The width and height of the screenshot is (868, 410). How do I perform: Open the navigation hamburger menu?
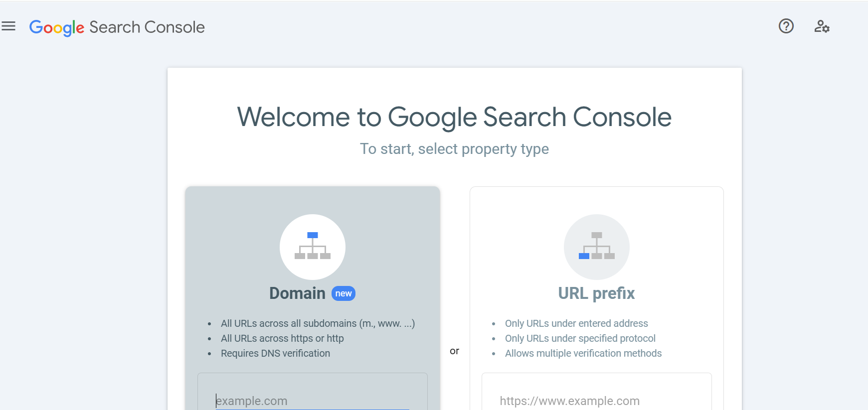coord(9,26)
